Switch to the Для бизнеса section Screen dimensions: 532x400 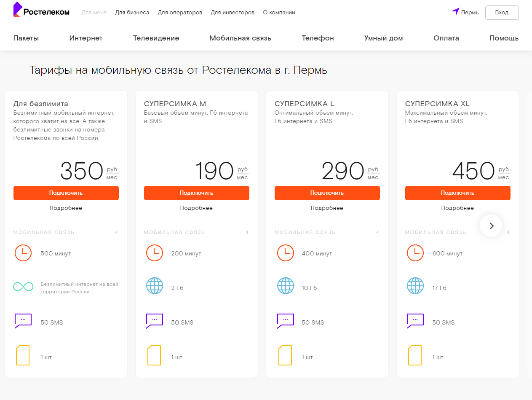(132, 13)
